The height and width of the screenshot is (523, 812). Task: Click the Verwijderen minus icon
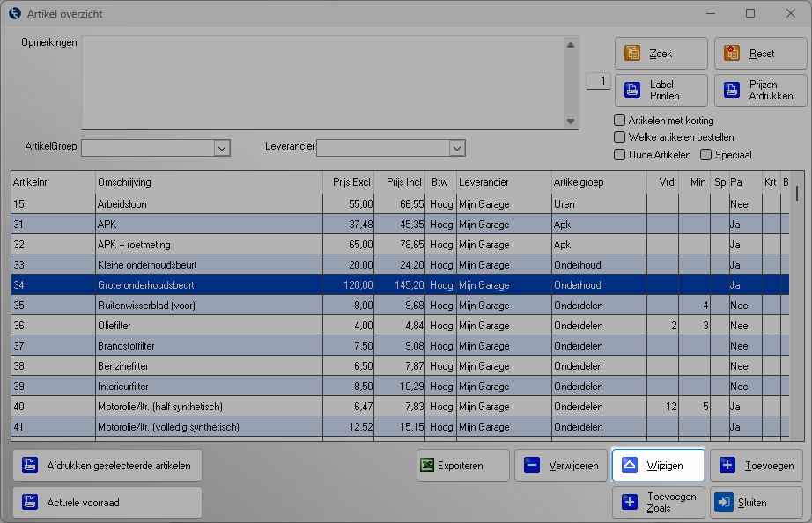pos(532,465)
